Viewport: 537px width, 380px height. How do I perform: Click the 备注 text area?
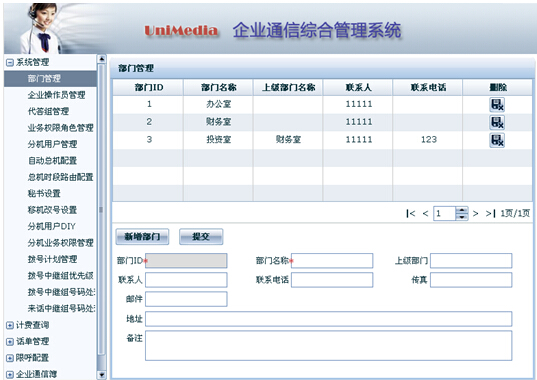click(x=328, y=345)
